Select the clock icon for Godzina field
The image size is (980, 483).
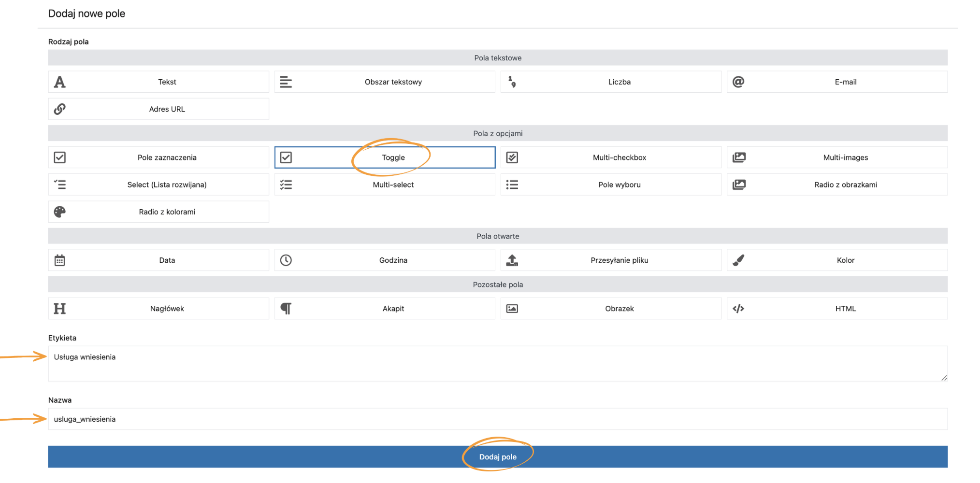coord(286,260)
